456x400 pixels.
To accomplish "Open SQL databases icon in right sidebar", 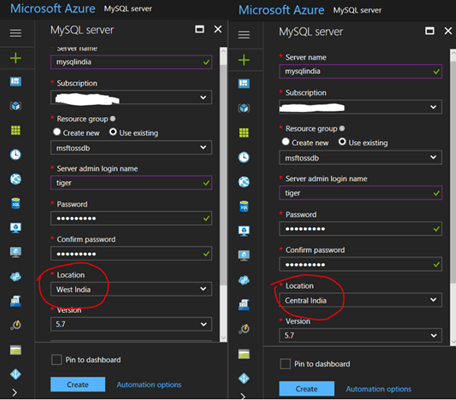I will point(244,206).
